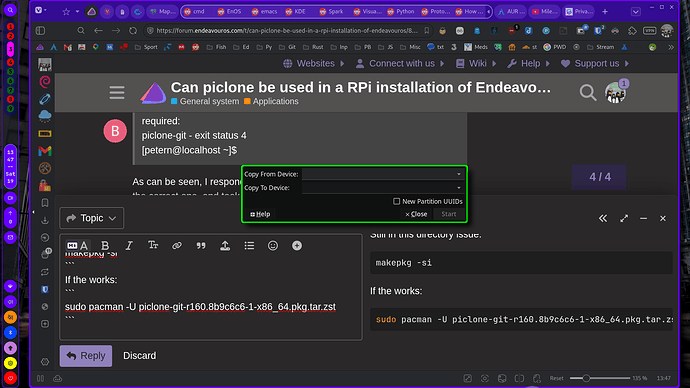Open the forum search magnifier
Image resolution: width=690 pixels, height=388 pixels.
pos(588,92)
